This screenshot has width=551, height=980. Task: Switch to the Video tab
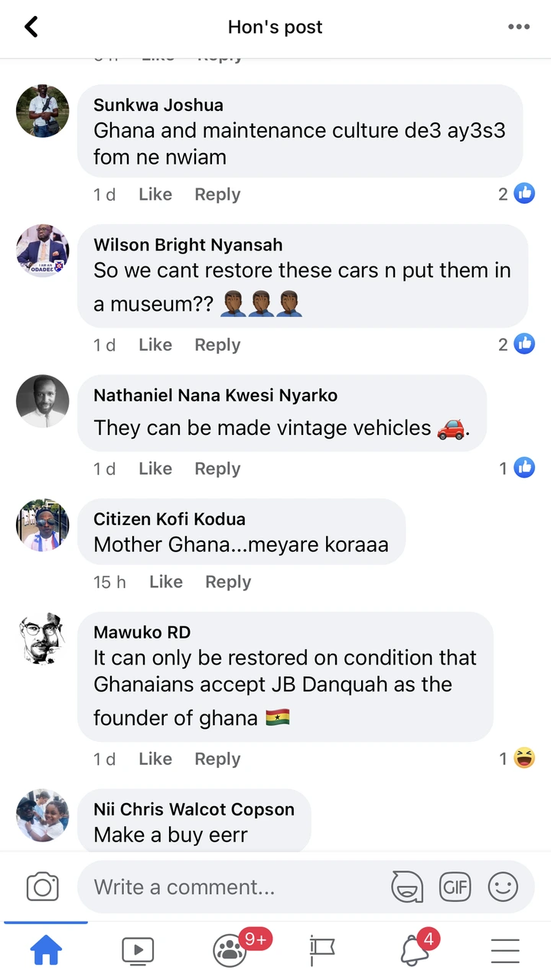coord(138,951)
